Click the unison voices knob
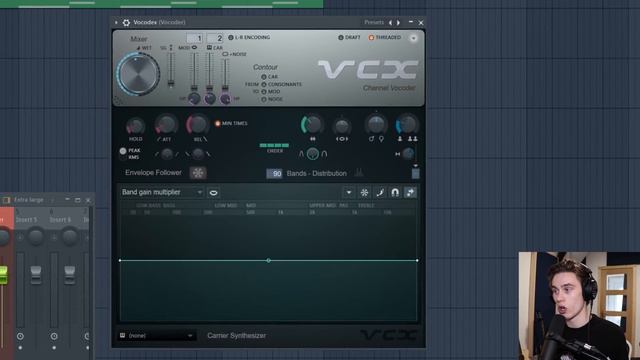 407,124
